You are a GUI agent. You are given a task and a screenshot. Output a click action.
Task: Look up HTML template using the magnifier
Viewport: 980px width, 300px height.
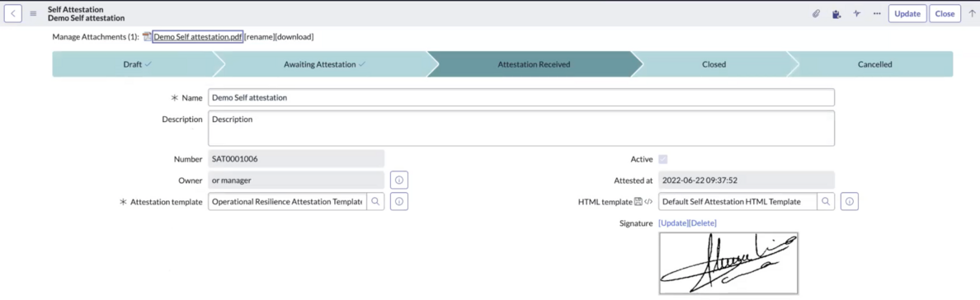826,201
